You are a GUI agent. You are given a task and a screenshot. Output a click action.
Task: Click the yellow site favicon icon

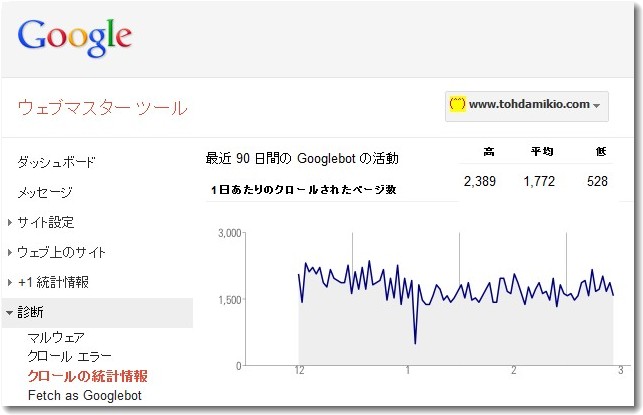tap(457, 104)
